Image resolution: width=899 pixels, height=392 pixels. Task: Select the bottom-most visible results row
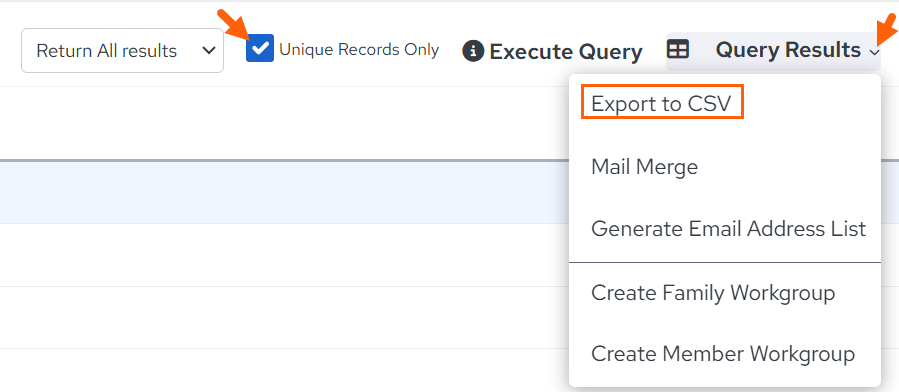coord(284,370)
